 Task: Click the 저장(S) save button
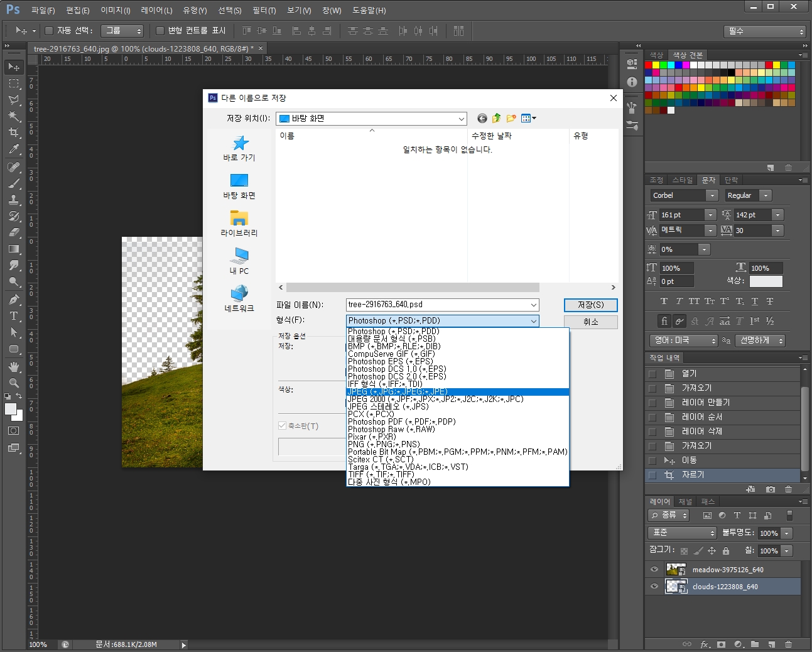pos(590,305)
